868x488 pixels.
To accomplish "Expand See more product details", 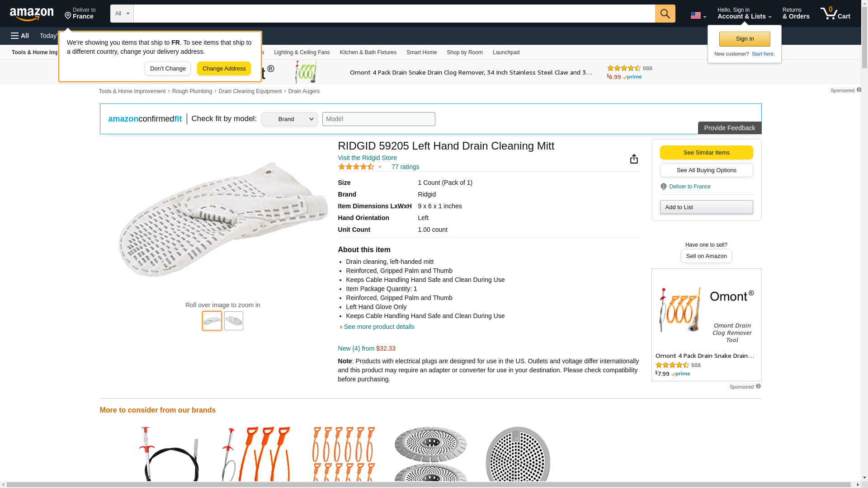I will click(x=379, y=327).
